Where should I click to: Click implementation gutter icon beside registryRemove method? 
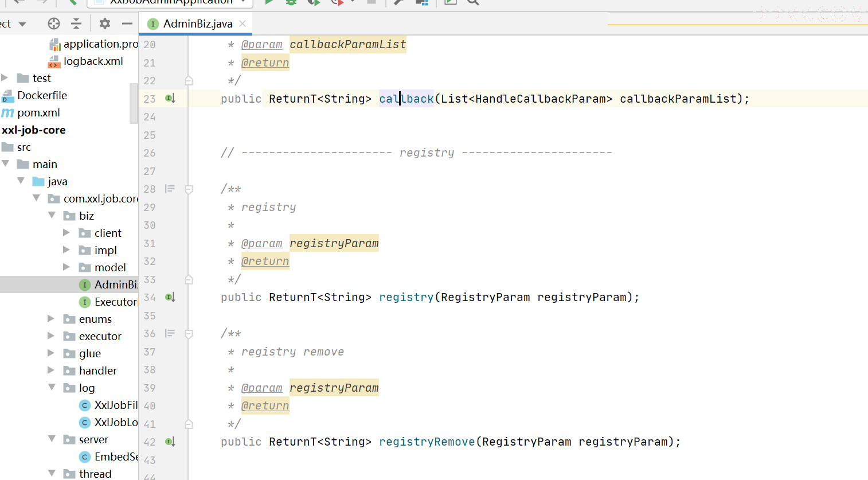click(170, 442)
